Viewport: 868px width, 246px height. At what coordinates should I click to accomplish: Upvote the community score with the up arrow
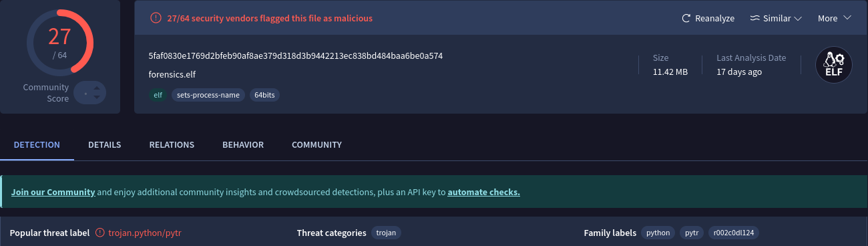pyautogui.click(x=97, y=88)
